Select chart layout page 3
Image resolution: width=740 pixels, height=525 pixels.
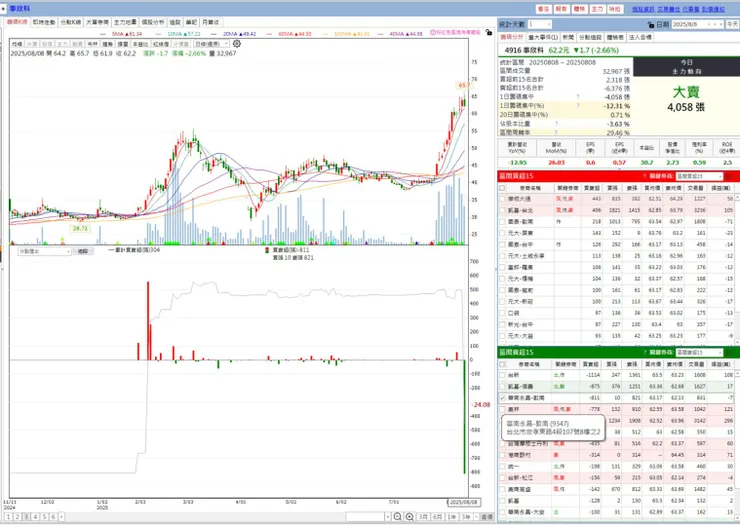[26, 517]
